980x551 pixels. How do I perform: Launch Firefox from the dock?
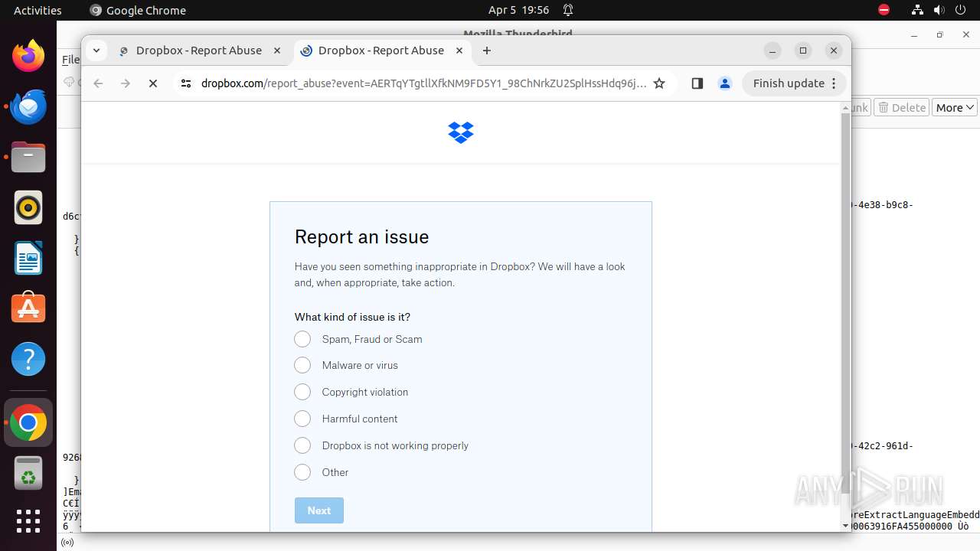[x=28, y=56]
